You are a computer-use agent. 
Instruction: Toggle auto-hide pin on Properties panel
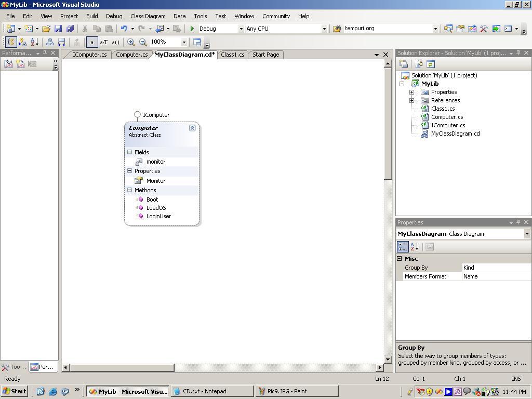(x=518, y=222)
